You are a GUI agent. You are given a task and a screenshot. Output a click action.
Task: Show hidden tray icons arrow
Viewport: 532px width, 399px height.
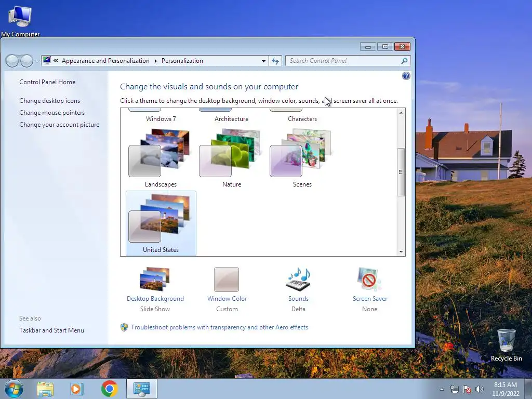point(442,389)
